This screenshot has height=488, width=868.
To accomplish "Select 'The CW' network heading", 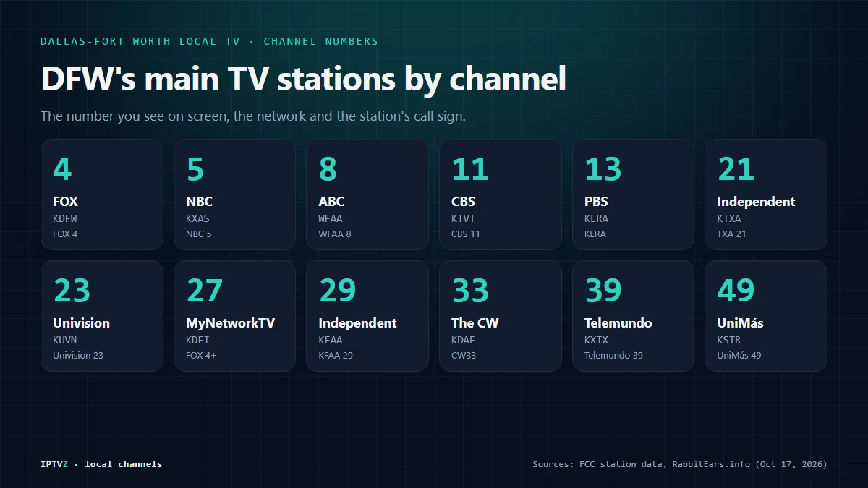I will pyautogui.click(x=475, y=323).
